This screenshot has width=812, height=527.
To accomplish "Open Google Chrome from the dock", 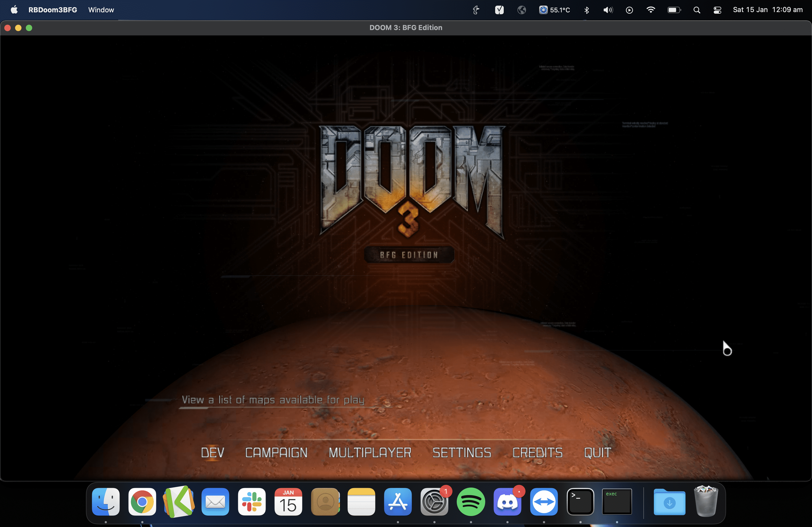I will click(x=142, y=502).
